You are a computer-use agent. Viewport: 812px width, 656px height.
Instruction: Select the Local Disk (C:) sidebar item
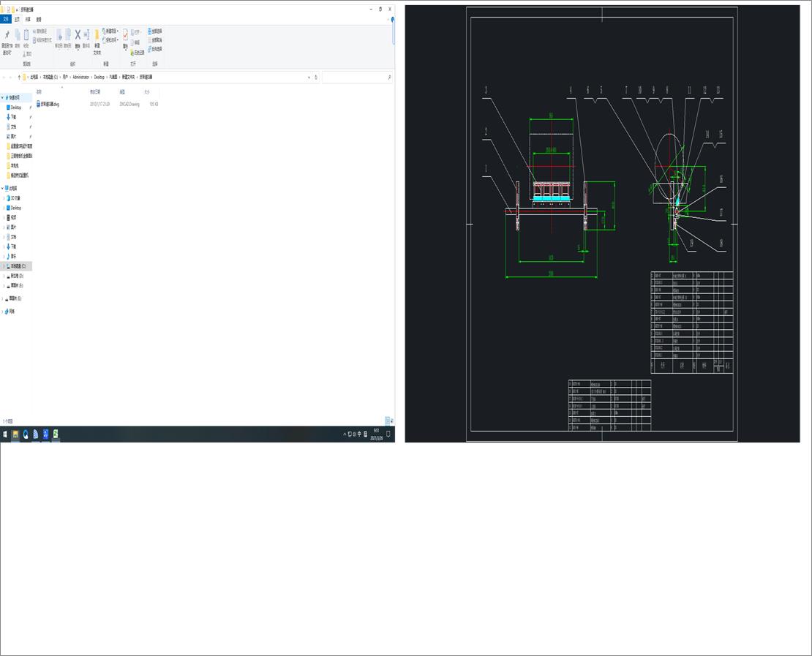pos(18,266)
